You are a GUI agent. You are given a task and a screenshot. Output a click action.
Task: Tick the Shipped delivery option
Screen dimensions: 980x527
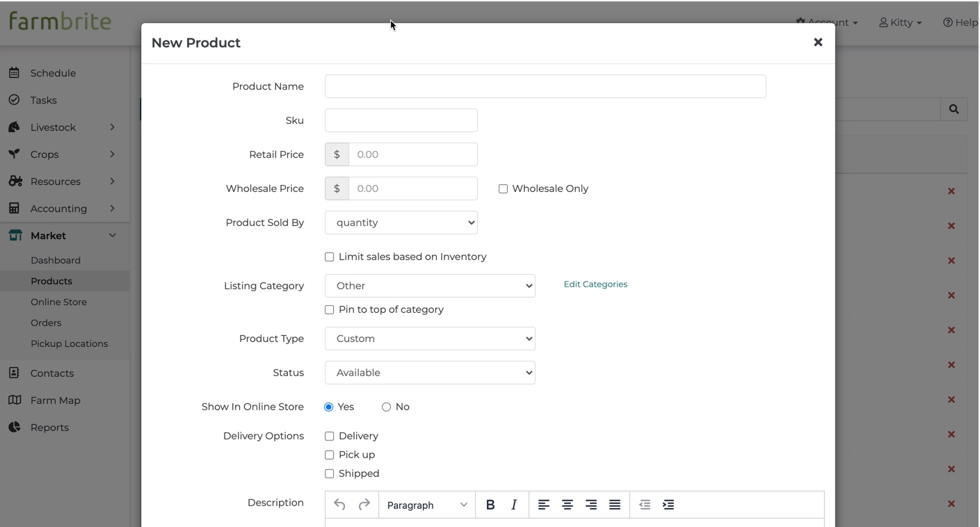pos(330,474)
